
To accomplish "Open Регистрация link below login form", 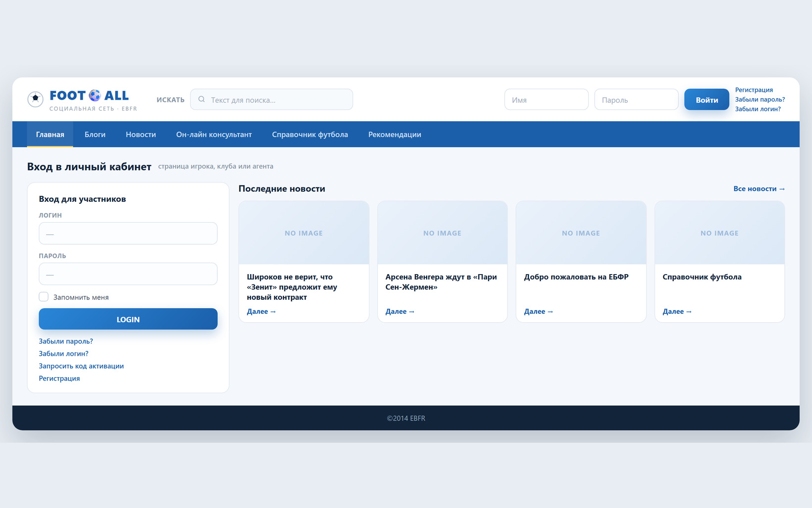I will click(x=59, y=378).
